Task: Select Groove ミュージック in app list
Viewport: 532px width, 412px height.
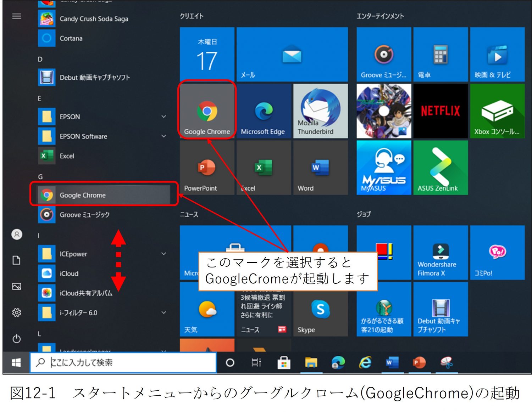Action: point(104,215)
